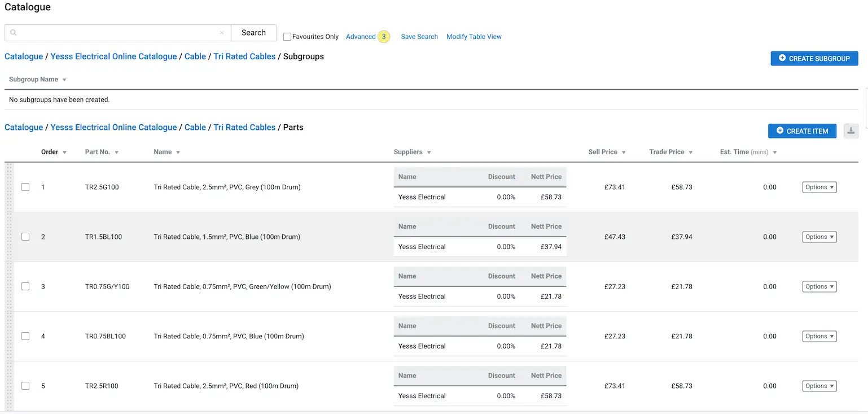Sort by the Trade Price column arrow

coord(691,152)
